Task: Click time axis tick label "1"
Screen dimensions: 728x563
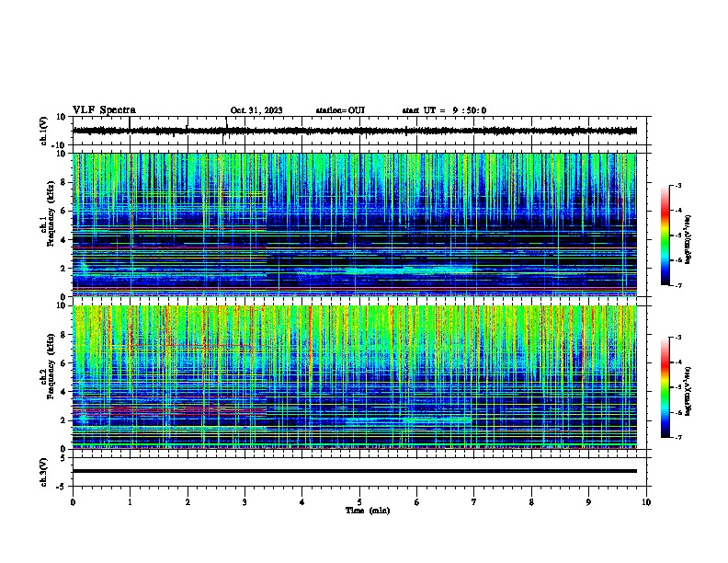Action: tap(130, 502)
